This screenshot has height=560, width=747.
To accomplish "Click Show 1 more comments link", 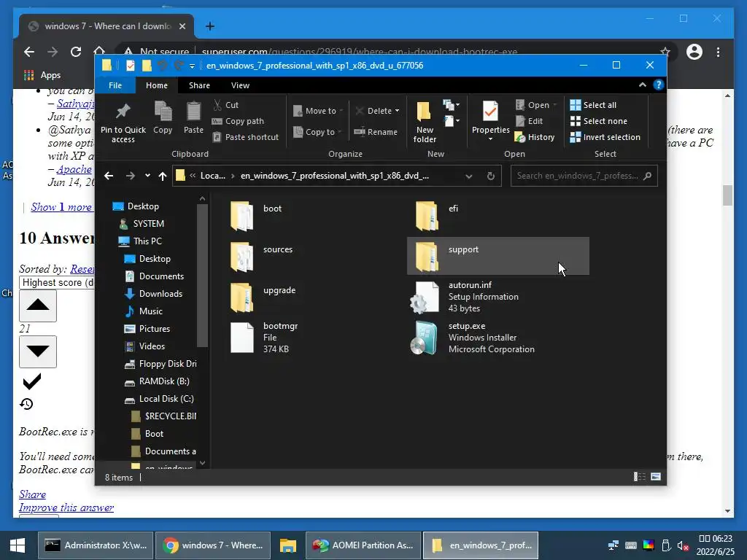I will coord(61,207).
